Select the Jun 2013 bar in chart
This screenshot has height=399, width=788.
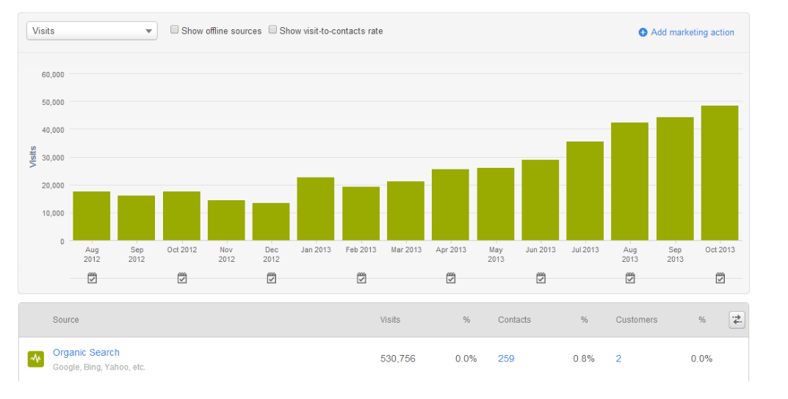[x=540, y=200]
